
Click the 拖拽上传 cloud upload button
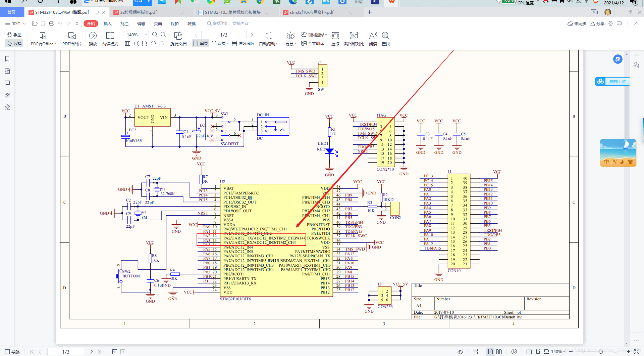tap(613, 81)
